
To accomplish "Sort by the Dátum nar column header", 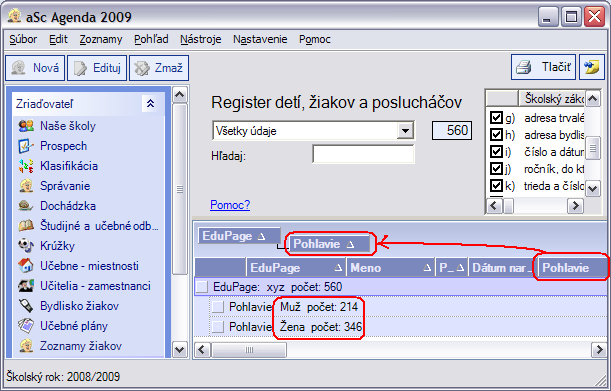I will (502, 268).
